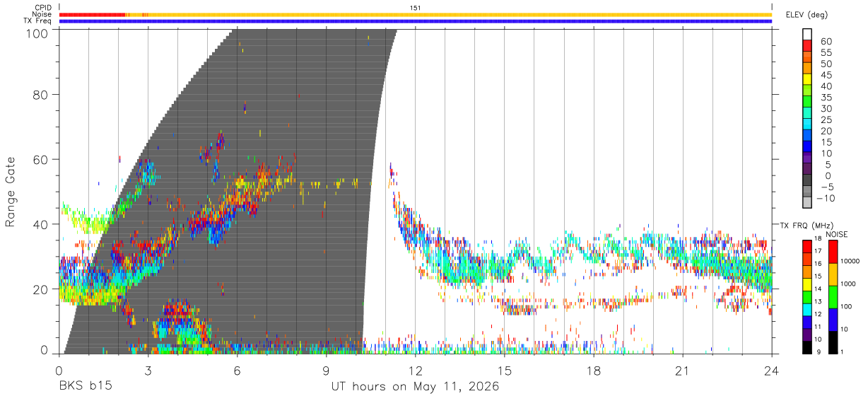The width and height of the screenshot is (868, 401).
Task: Click the '18' tick on UT hours axis
Action: tap(594, 369)
